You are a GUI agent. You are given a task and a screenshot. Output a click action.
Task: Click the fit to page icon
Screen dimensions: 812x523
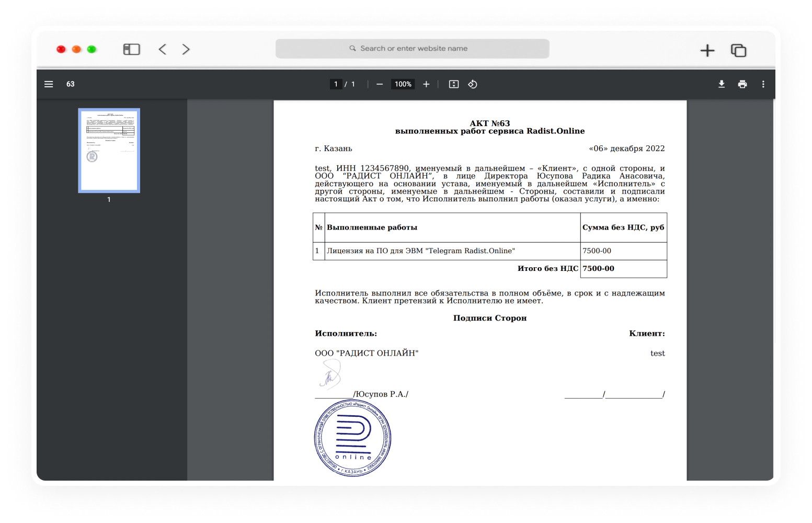click(454, 84)
